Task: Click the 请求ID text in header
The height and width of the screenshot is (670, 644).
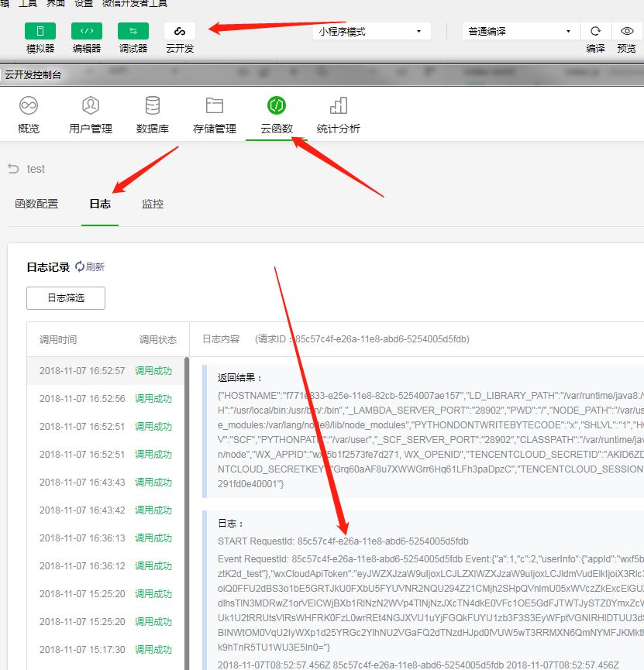Action: 362,339
